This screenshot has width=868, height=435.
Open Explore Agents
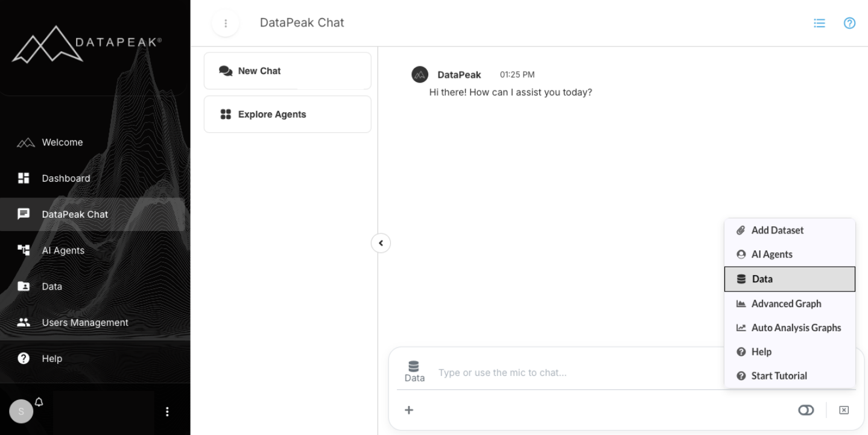pos(287,114)
